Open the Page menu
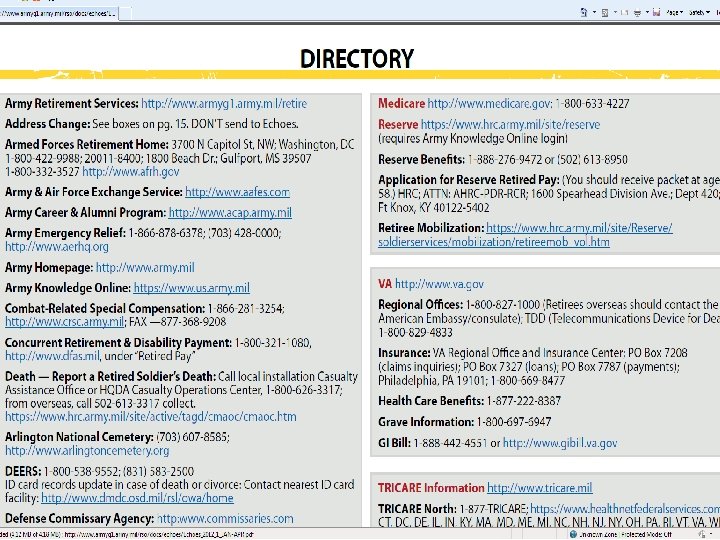This screenshot has width=720, height=540. pos(675,12)
